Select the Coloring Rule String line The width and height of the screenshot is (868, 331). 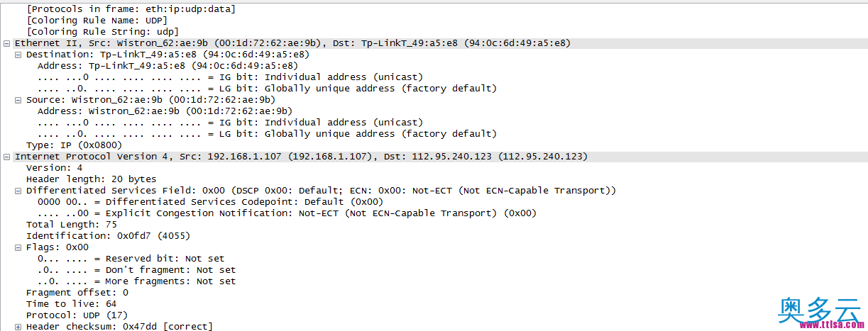coord(102,31)
